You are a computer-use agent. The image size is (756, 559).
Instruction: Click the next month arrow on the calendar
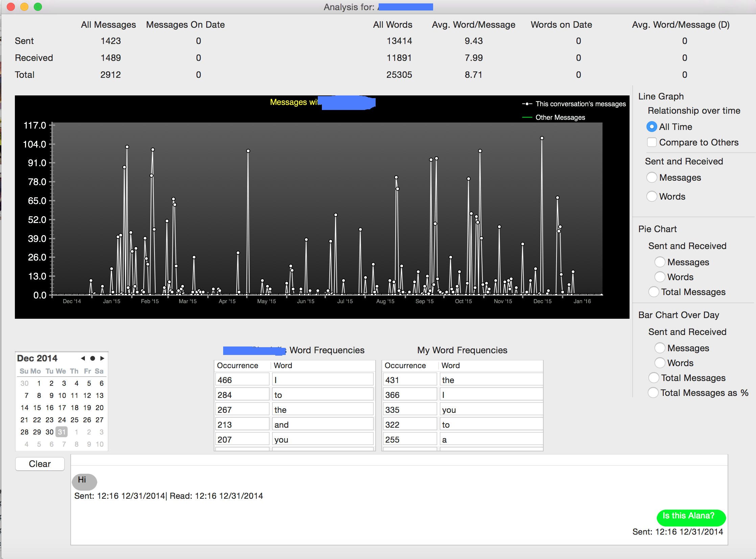click(103, 358)
